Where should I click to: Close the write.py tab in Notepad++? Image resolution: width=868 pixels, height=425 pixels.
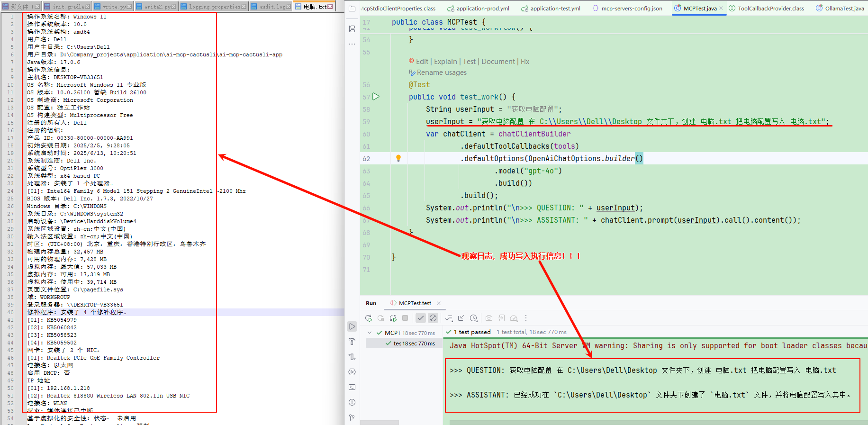[x=129, y=7]
